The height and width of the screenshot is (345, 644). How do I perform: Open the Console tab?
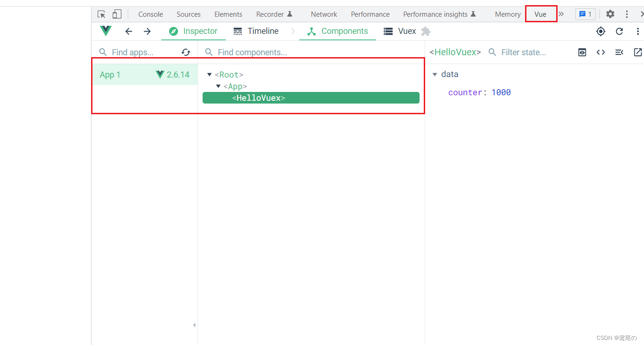151,14
